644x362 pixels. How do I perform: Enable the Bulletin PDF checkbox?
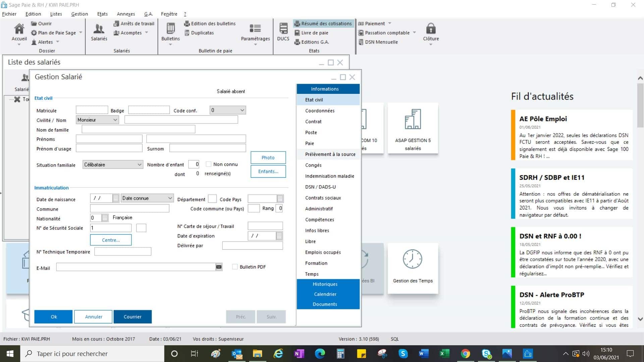coord(235,267)
